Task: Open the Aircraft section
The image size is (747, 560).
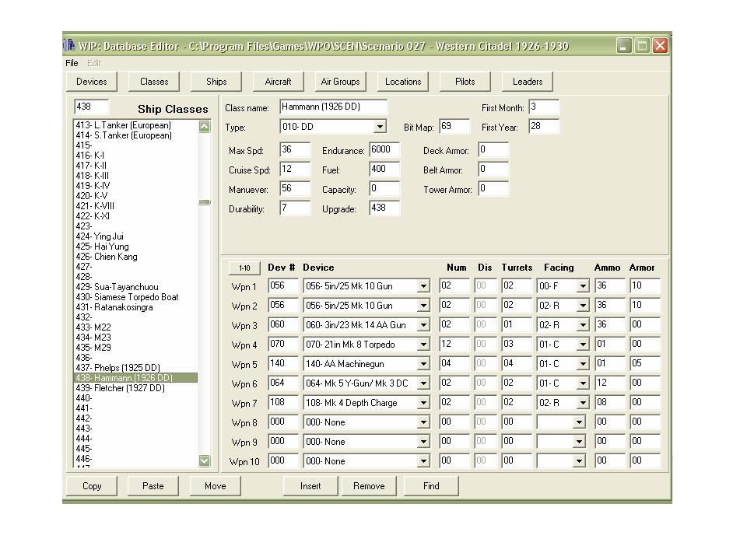Action: 279,82
